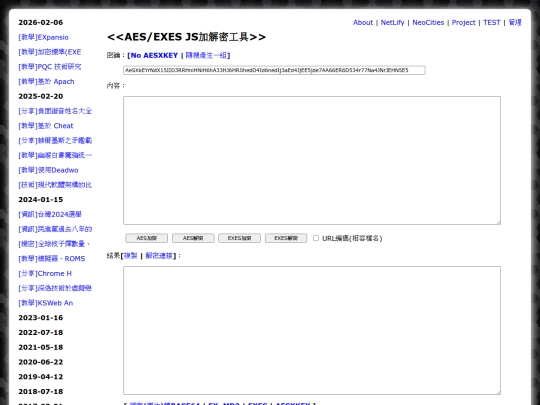Open the [技術]現代軟體架構 article
Image resolution: width=540 pixels, height=405 pixels.
[x=55, y=185]
